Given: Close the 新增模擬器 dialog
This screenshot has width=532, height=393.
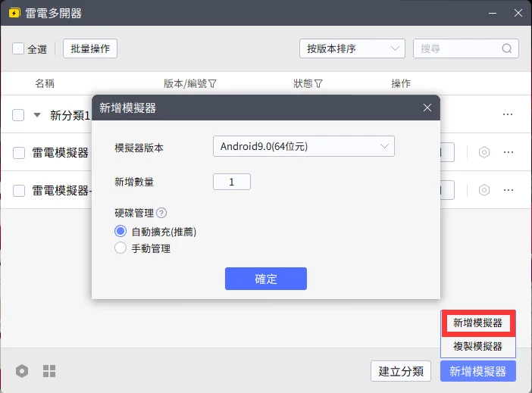Looking at the screenshot, I should pos(427,108).
